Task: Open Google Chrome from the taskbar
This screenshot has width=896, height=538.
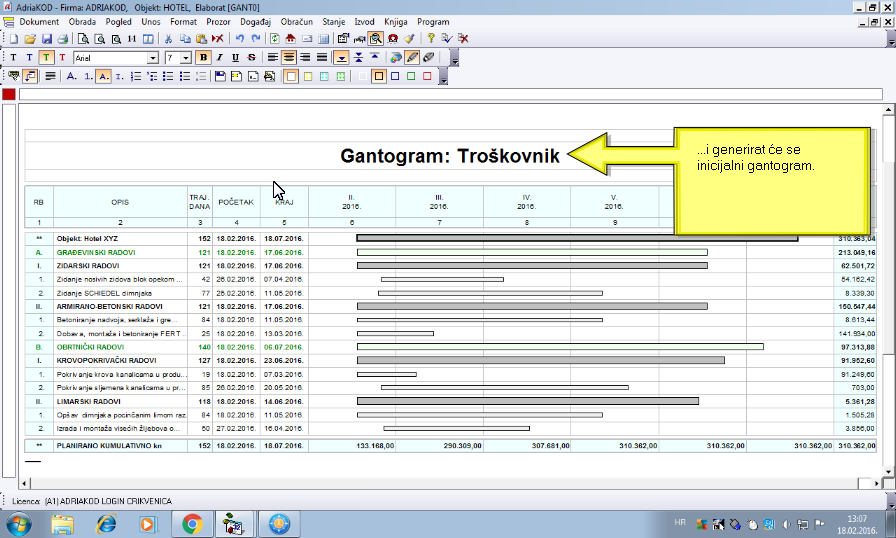Action: [192, 524]
